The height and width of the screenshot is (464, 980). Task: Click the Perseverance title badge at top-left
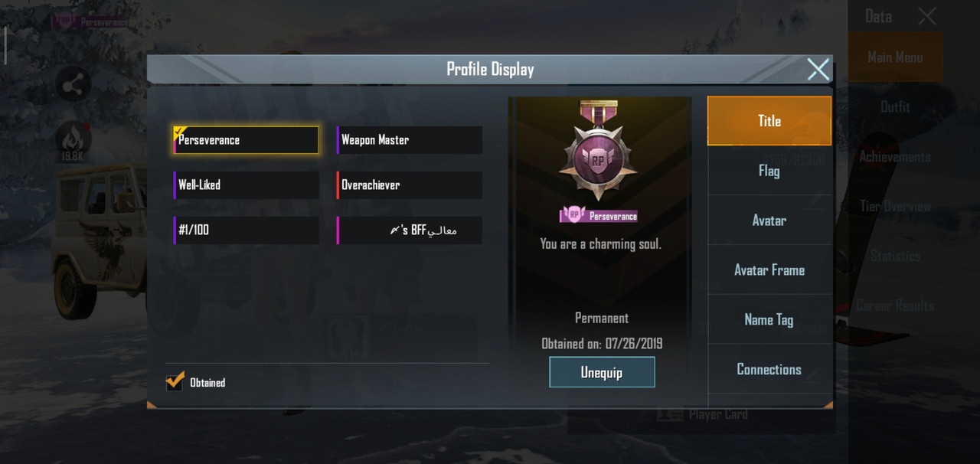[x=89, y=22]
